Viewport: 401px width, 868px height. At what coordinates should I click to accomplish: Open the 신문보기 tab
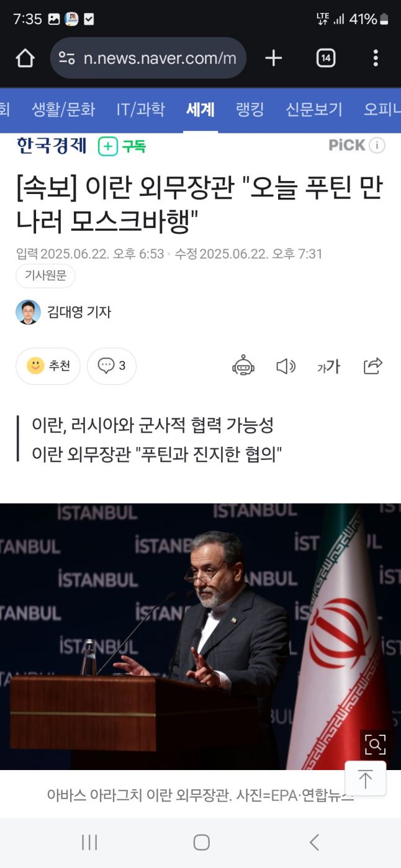314,110
